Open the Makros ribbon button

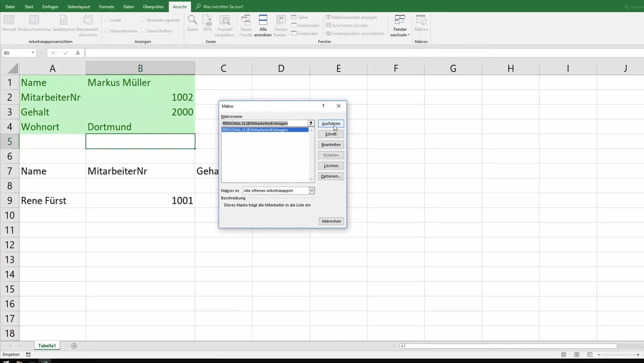tap(421, 26)
